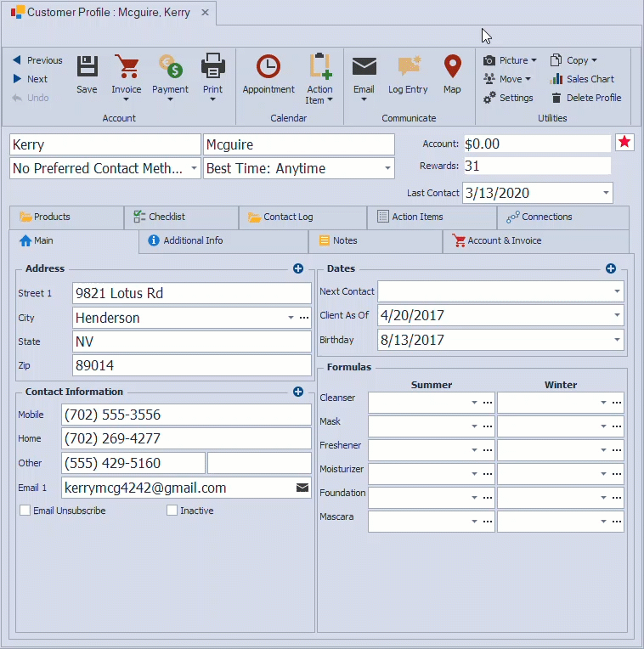Click the Zip field 89014
Screen dimensions: 644x649
[x=192, y=365]
